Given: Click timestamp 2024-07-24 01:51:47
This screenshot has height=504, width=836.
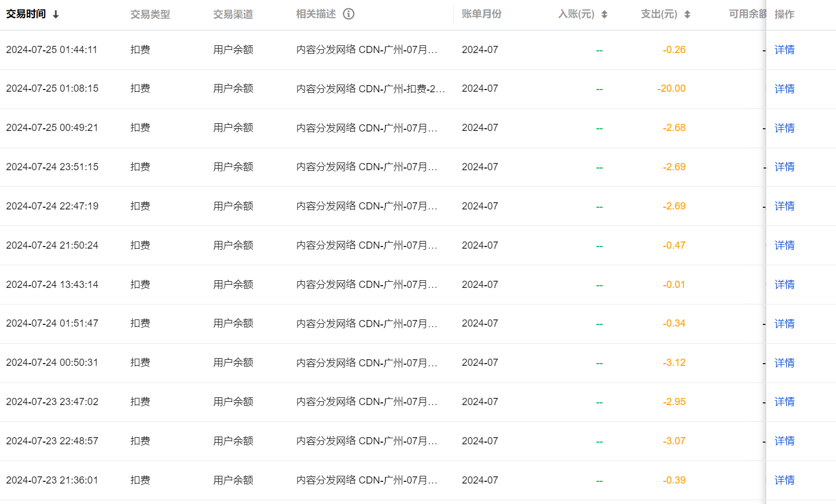Looking at the screenshot, I should 52,323.
